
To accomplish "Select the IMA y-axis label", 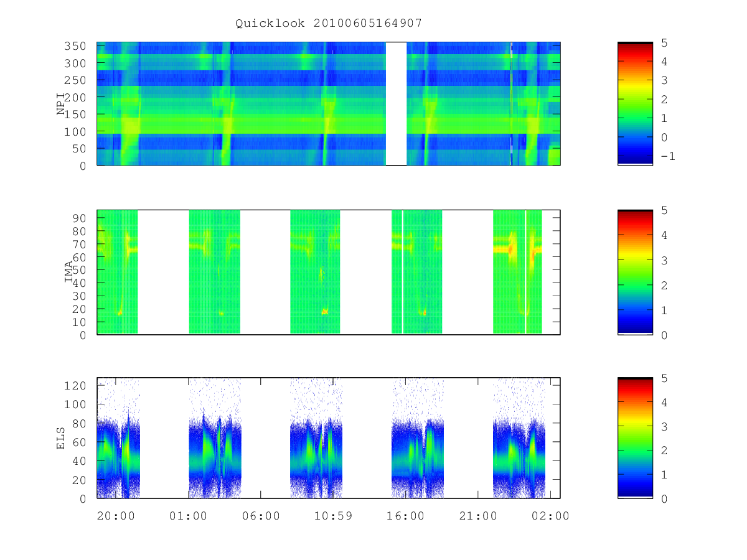I will (69, 272).
